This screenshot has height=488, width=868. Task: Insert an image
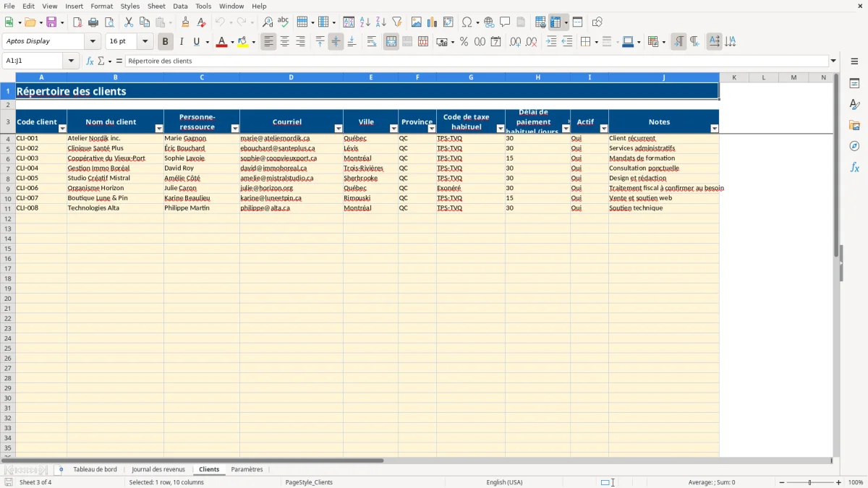pos(416,22)
